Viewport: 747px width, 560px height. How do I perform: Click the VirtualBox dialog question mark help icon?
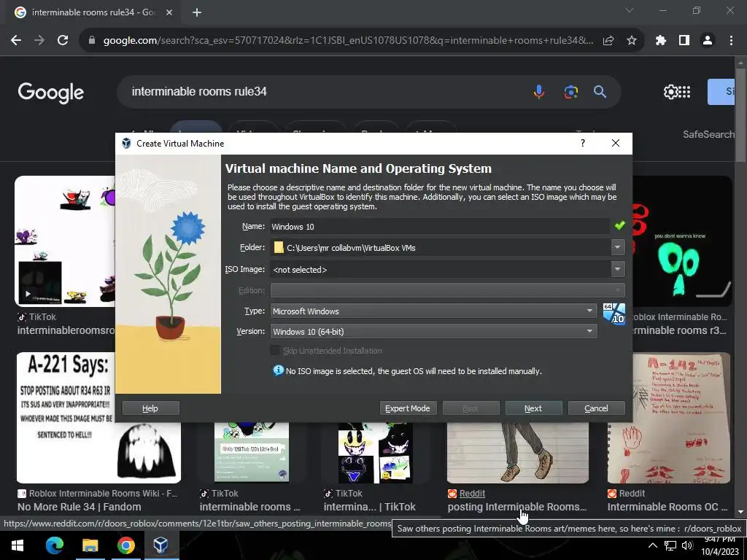pyautogui.click(x=583, y=144)
